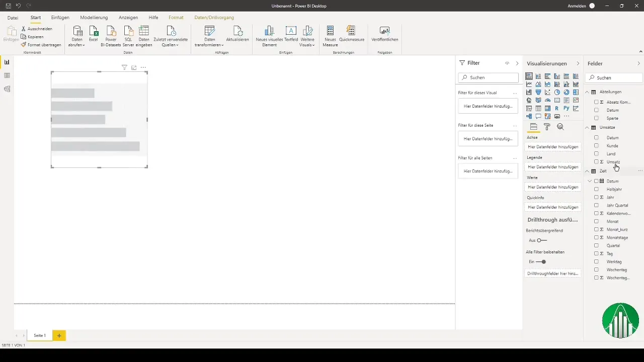Insert a Textfeld

pos(291,34)
